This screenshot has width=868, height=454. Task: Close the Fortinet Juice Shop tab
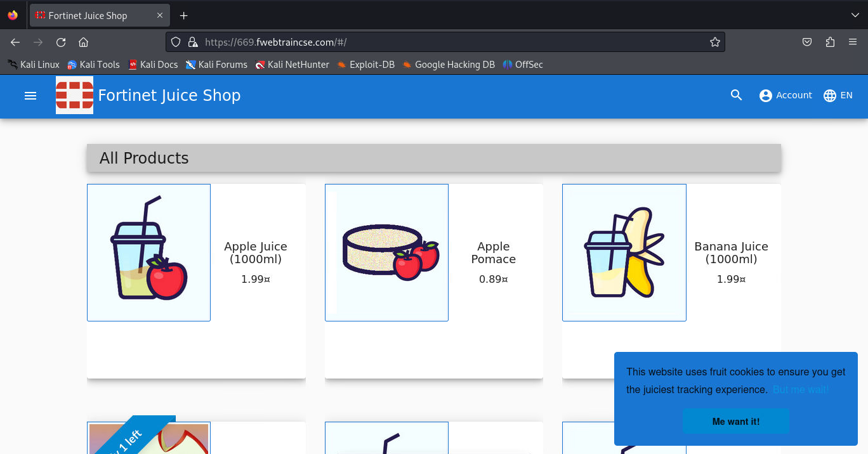click(160, 15)
